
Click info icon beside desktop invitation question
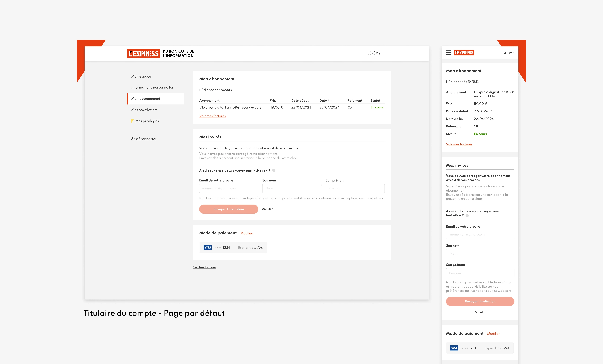tap(274, 171)
